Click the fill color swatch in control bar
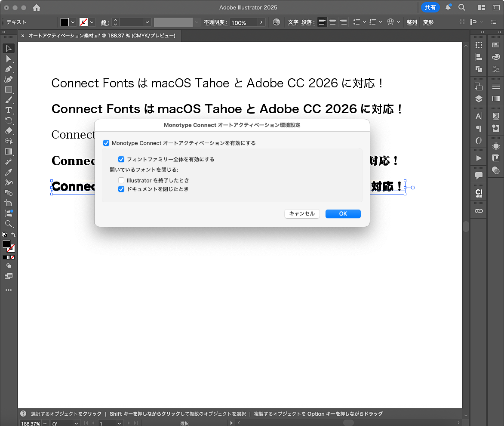Image resolution: width=504 pixels, height=426 pixels. tap(65, 22)
